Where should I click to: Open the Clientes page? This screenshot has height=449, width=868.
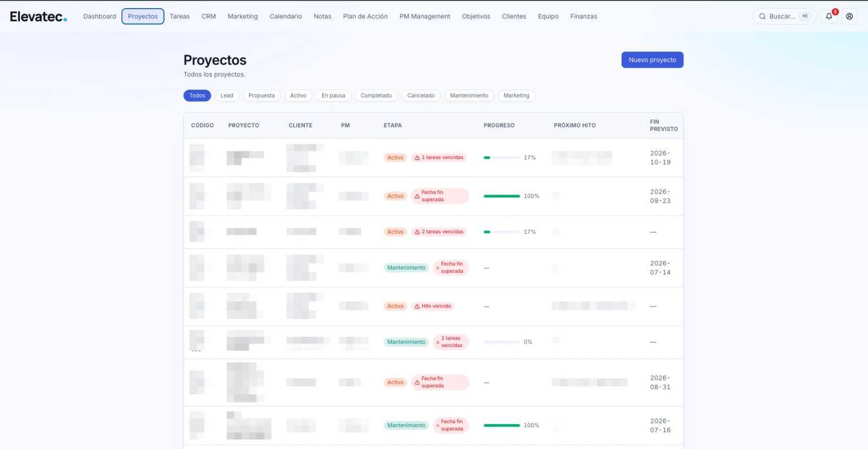click(x=514, y=16)
